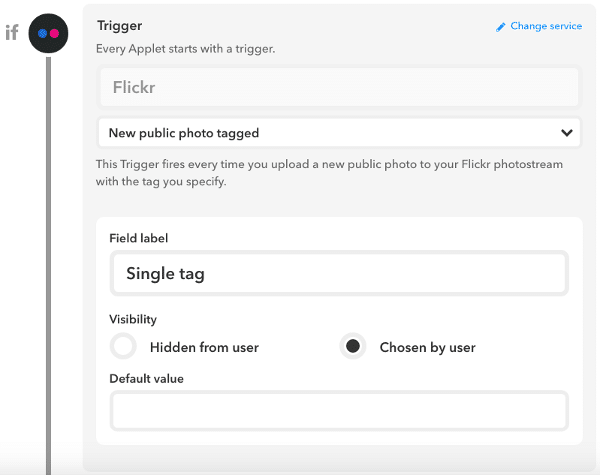Image resolution: width=600 pixels, height=475 pixels.
Task: Click the "Trigger" section heading
Action: pyautogui.click(x=118, y=25)
